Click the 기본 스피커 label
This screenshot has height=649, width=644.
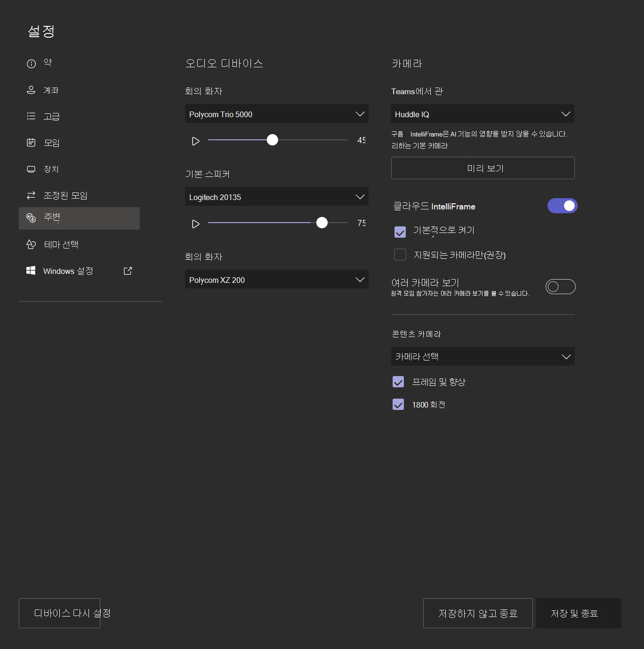pyautogui.click(x=207, y=174)
